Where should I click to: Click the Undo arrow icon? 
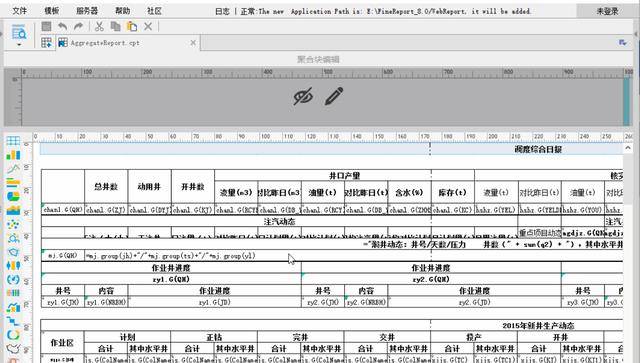pos(62,27)
